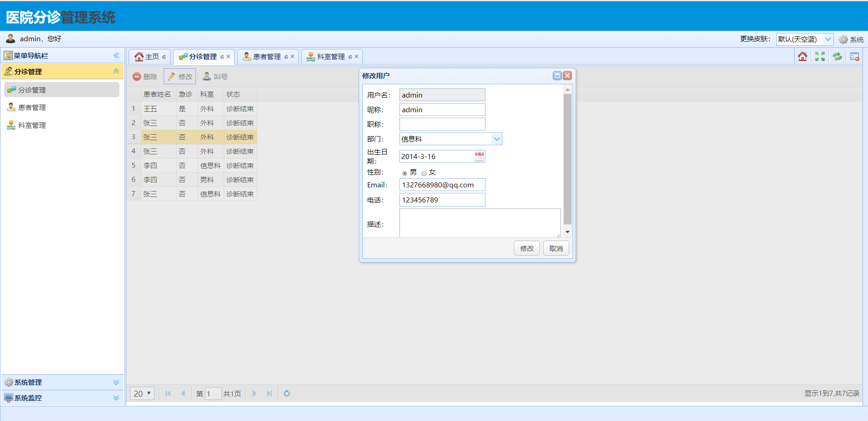Open 科室管理 in the sidebar menu
This screenshot has height=421, width=868.
point(62,126)
